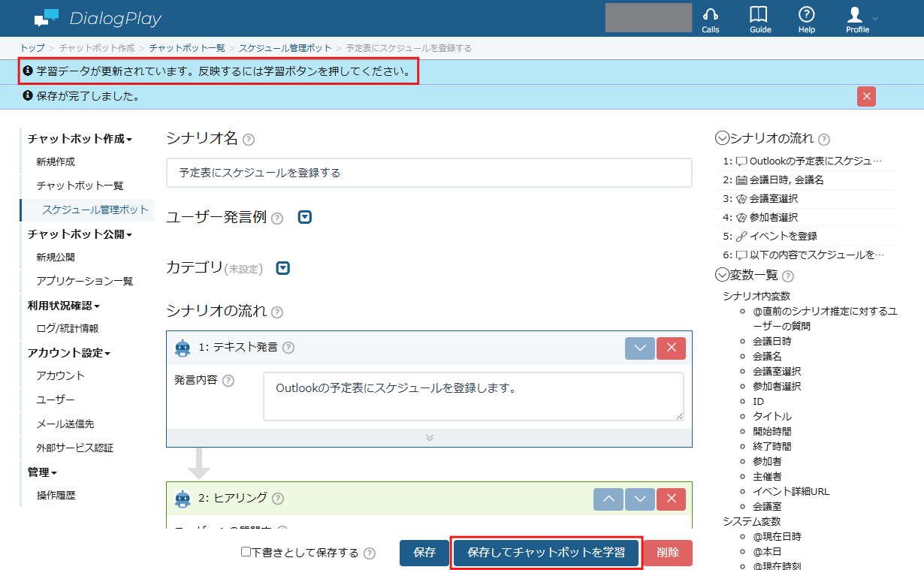Move step 2 ヒアリング up

[608, 499]
